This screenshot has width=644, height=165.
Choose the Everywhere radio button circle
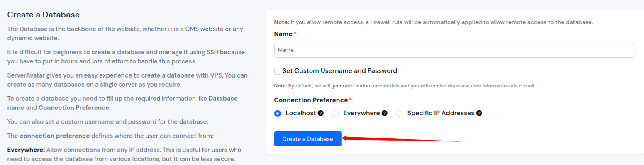point(335,113)
